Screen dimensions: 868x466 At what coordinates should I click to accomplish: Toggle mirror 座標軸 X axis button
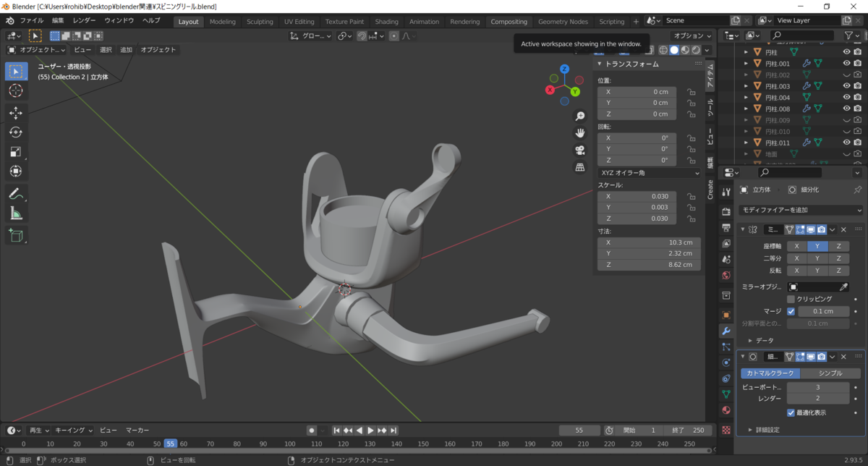pos(797,246)
